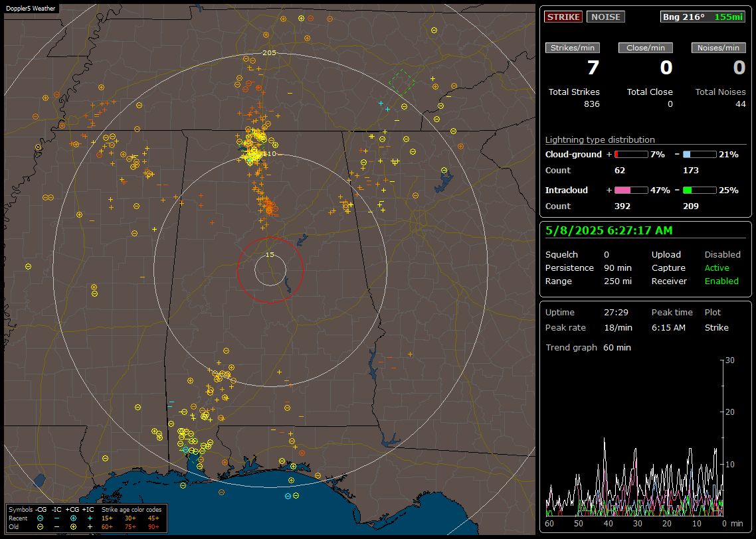Click the Bng 216° 155mi bearing readout
Viewport: 756px width, 539px height.
pyautogui.click(x=702, y=17)
